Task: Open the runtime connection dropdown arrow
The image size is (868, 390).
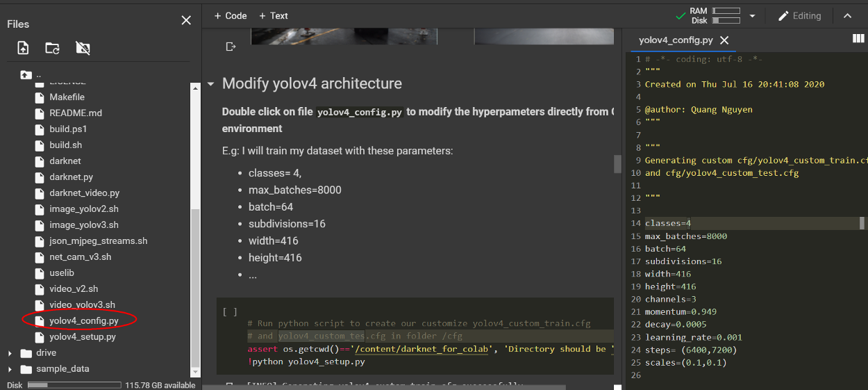Action: [x=752, y=15]
